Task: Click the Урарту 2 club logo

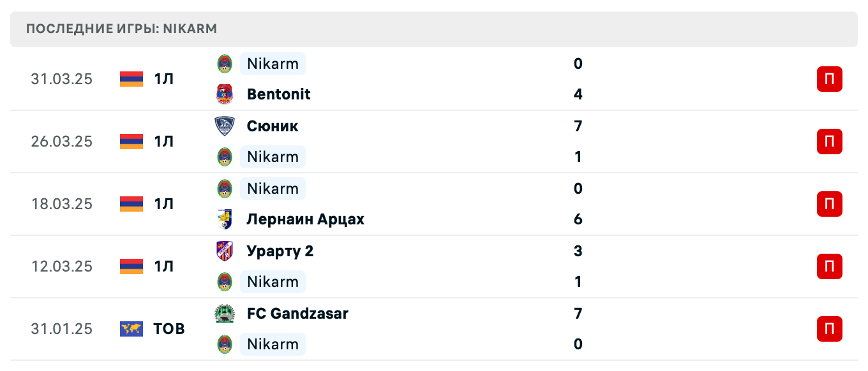Action: point(225,251)
